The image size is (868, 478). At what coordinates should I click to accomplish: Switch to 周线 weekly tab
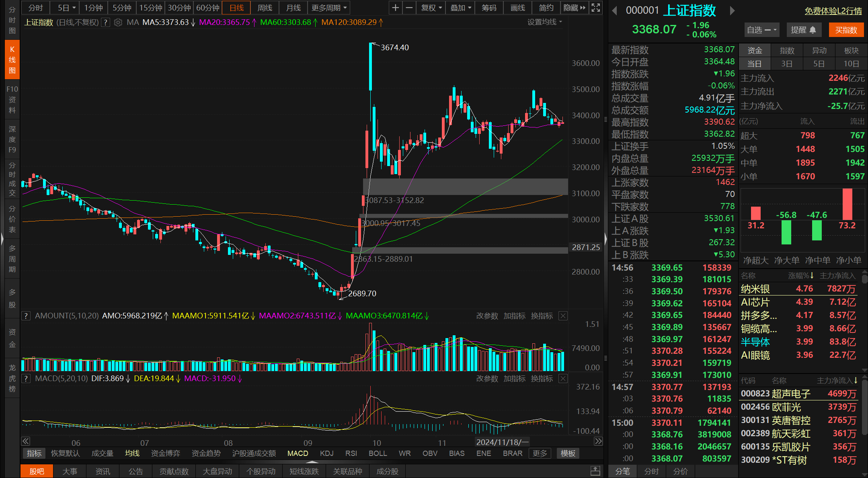(265, 8)
